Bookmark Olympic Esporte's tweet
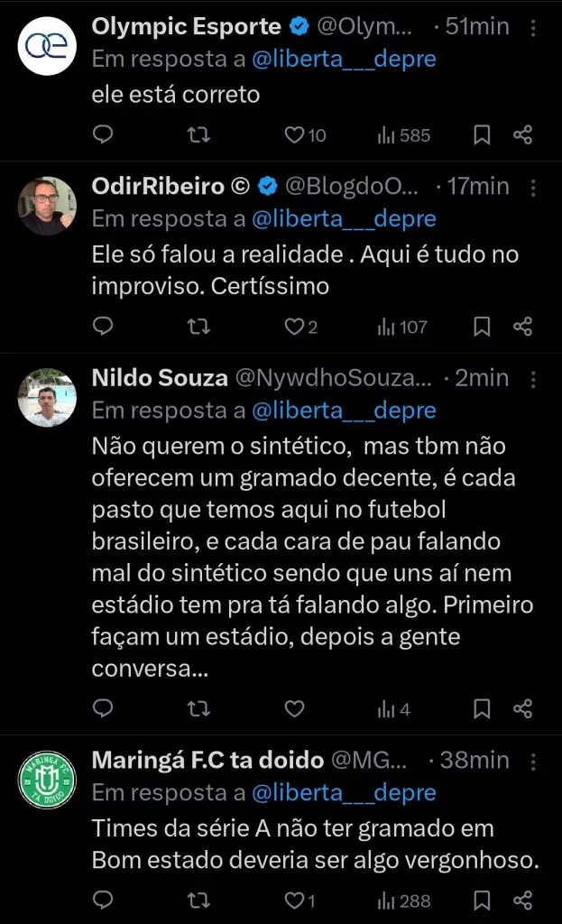This screenshot has width=562, height=924. click(x=483, y=135)
